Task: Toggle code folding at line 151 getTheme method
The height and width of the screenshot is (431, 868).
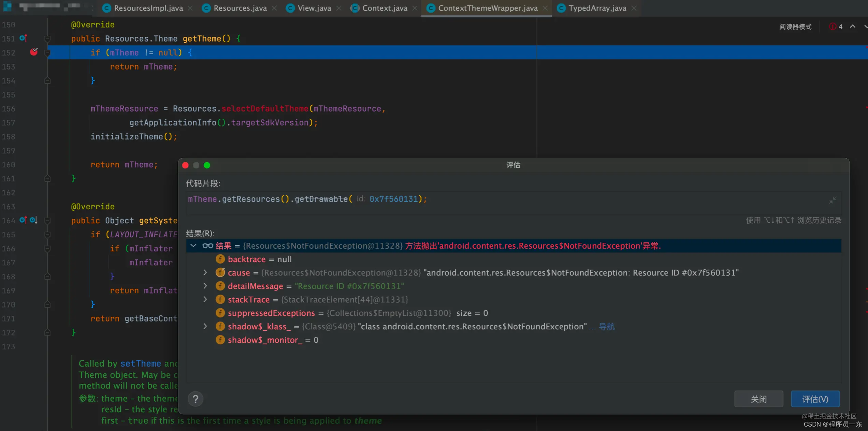Action: 47,39
